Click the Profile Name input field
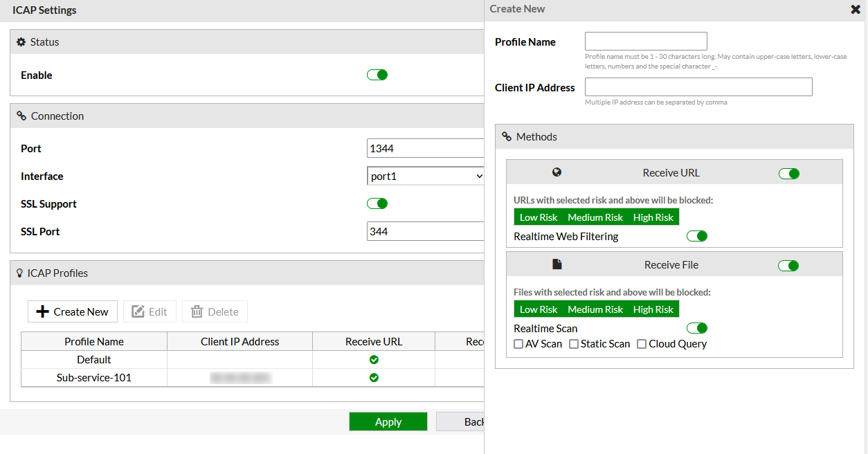The image size is (868, 454). click(645, 41)
